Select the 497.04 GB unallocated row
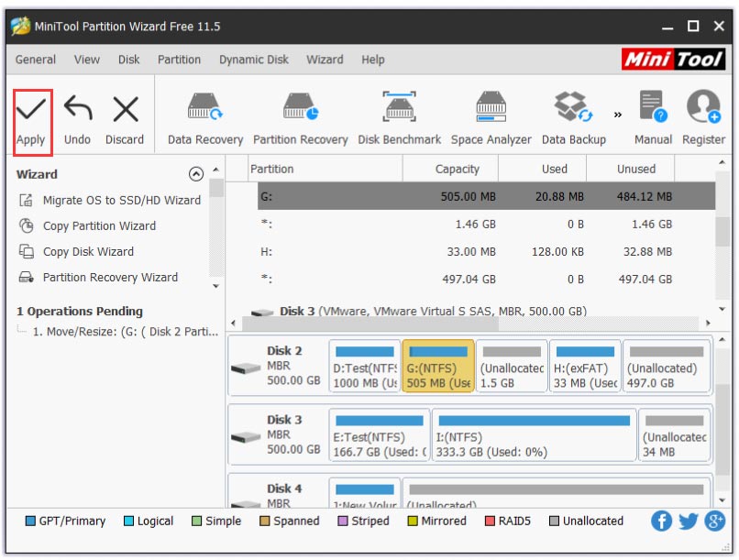739x560 pixels. click(486, 280)
